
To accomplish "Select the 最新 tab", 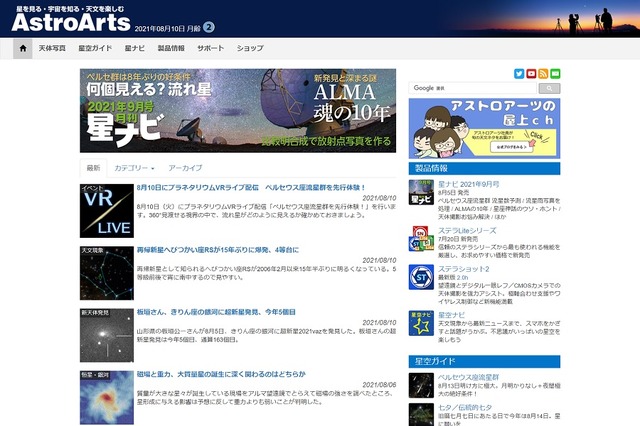I will pos(93,168).
